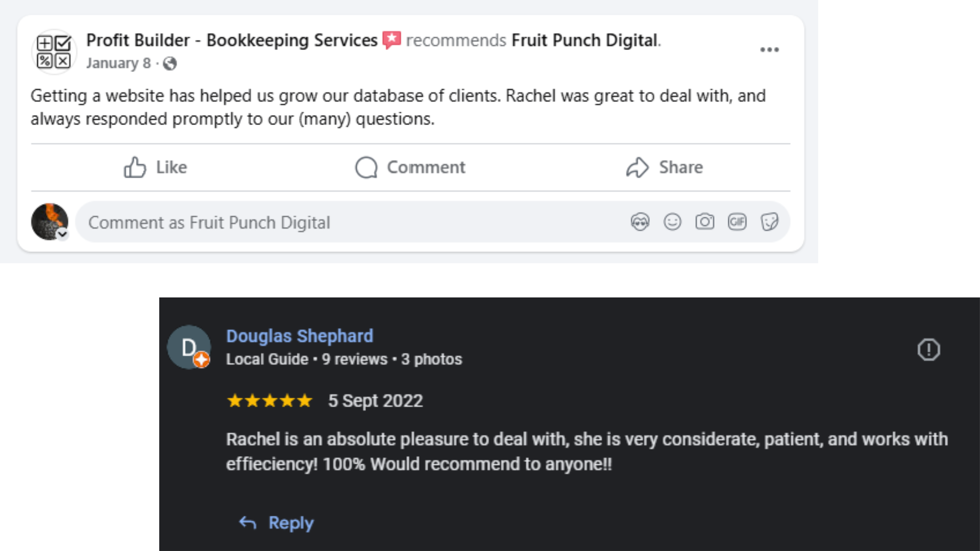Image resolution: width=980 pixels, height=551 pixels.
Task: Like the Profit Builder recommendation post
Action: click(156, 167)
